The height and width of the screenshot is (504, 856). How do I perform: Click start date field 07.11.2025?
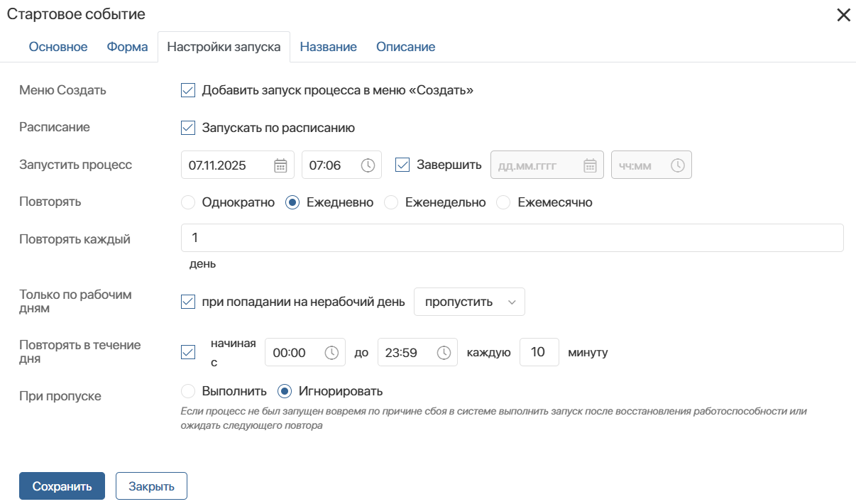tap(237, 165)
